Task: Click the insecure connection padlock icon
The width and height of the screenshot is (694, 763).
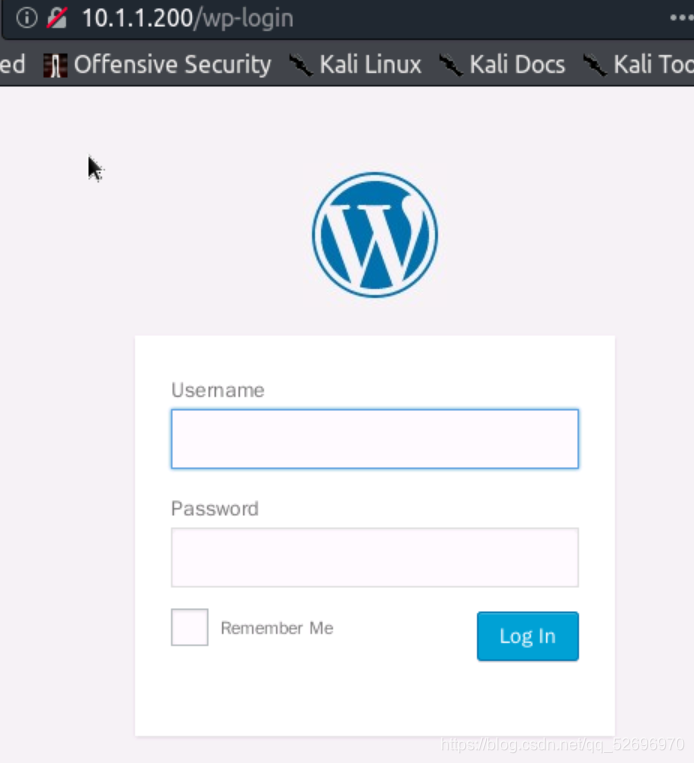Action: coord(57,18)
